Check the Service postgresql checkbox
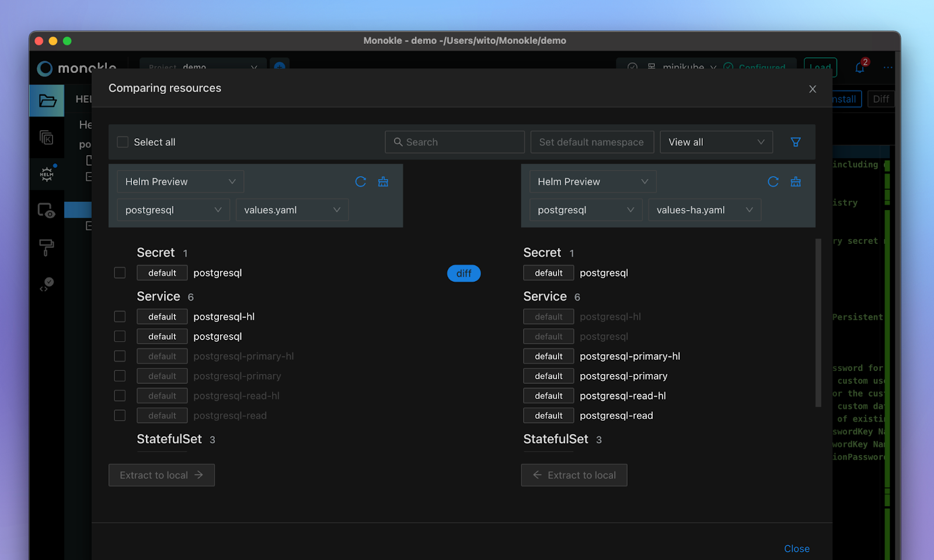934x560 pixels. pos(120,336)
